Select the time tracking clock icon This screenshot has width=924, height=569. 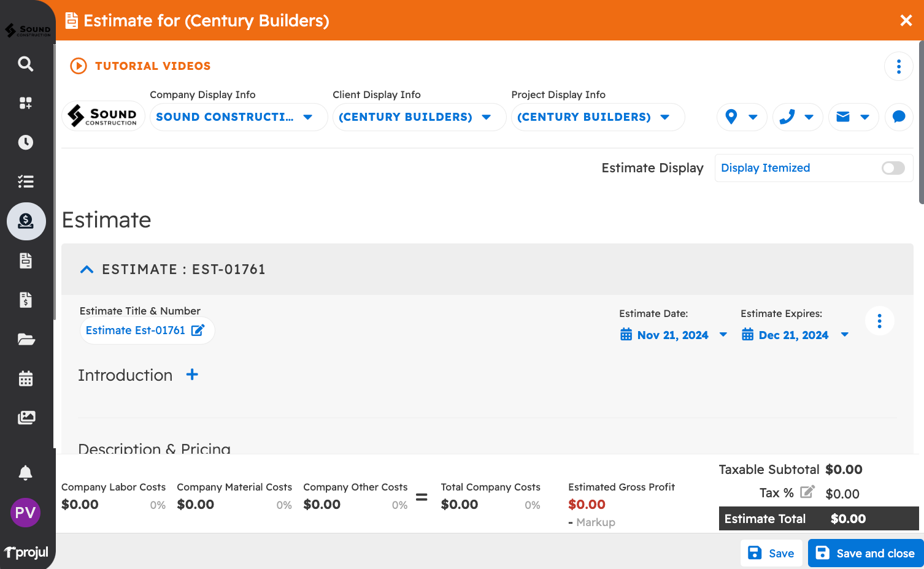[25, 142]
